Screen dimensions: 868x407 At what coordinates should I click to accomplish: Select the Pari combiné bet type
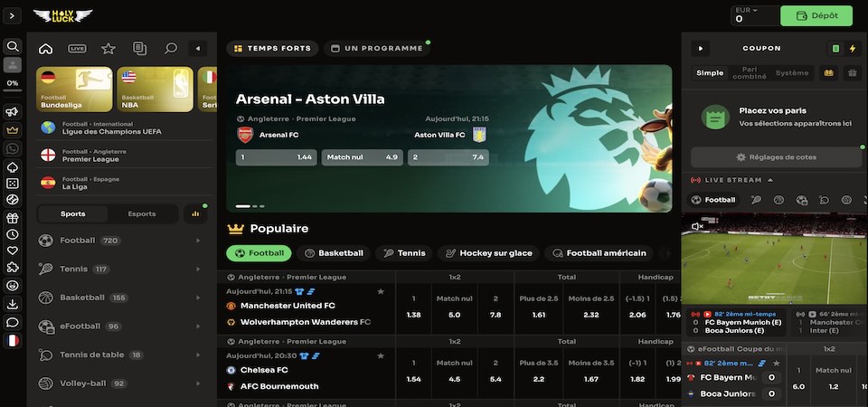point(749,73)
